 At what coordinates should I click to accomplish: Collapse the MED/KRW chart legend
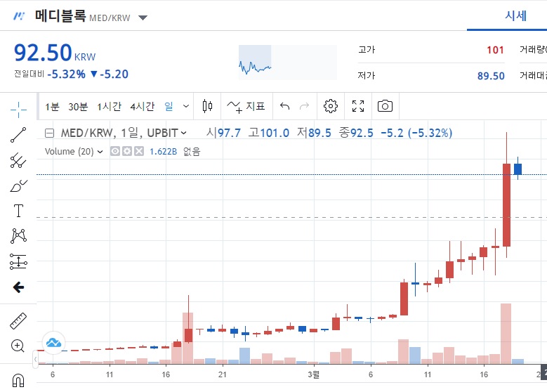pyautogui.click(x=50, y=133)
